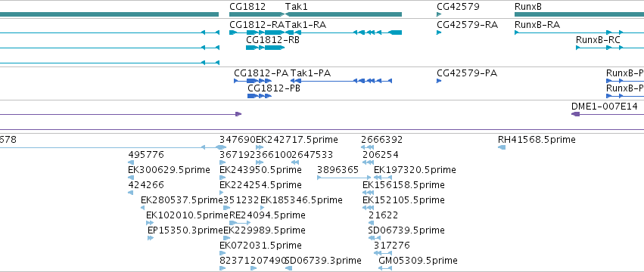This screenshot has width=644, height=272.
Task: Click the EK197320.5prime EST feature
Action: (381, 178)
